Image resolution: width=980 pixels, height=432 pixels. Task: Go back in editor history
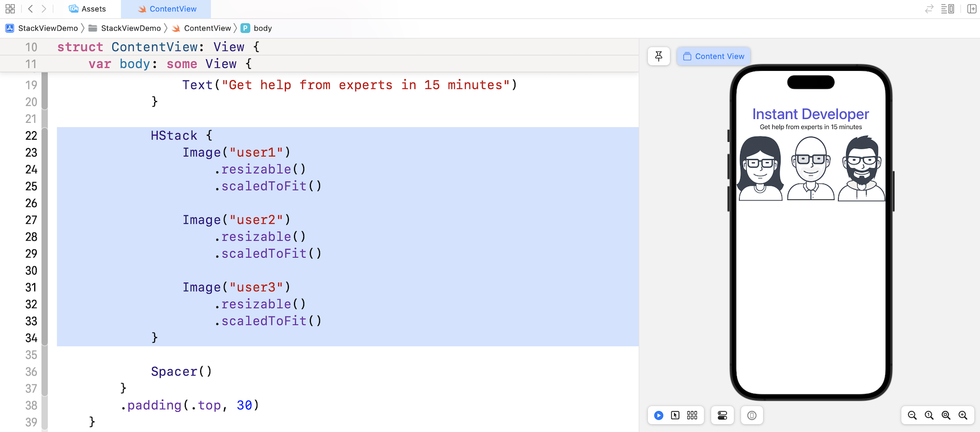tap(31, 9)
